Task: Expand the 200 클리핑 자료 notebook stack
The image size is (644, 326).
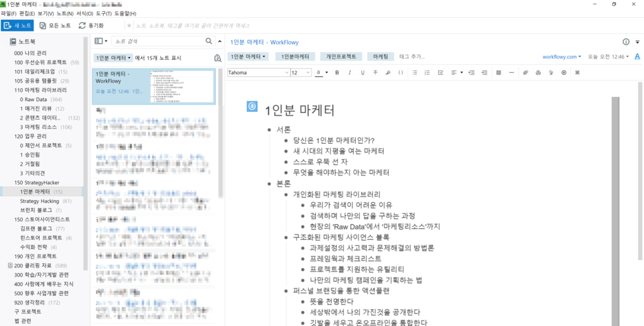Action: point(10,265)
